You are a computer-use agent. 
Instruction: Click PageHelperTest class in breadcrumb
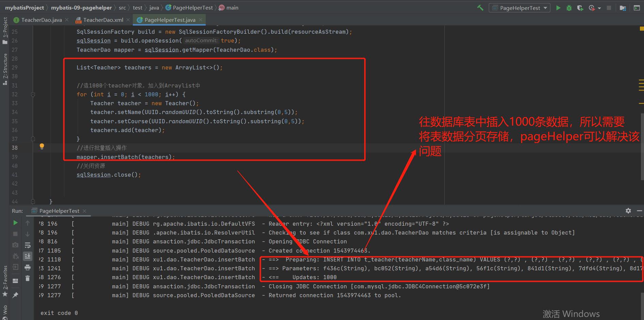pos(189,7)
